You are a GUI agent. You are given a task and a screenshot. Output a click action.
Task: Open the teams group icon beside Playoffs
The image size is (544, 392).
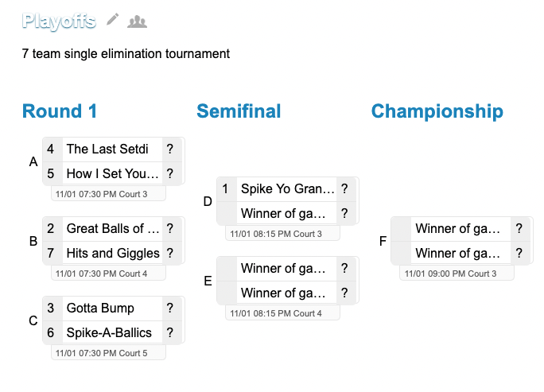pyautogui.click(x=138, y=21)
